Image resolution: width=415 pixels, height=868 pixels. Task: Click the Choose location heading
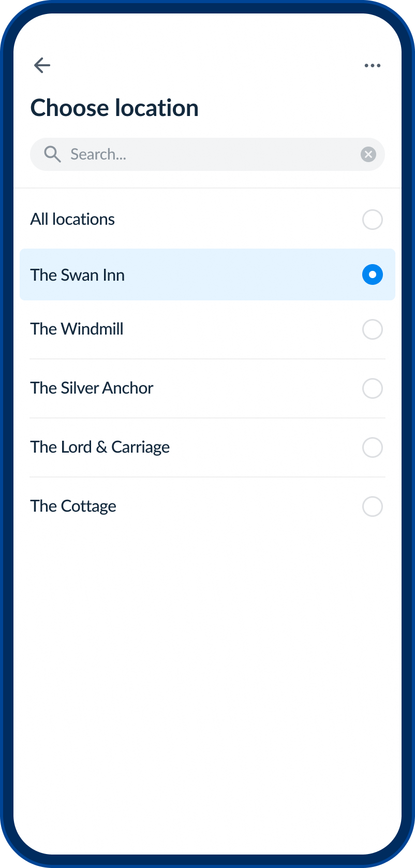pos(114,108)
